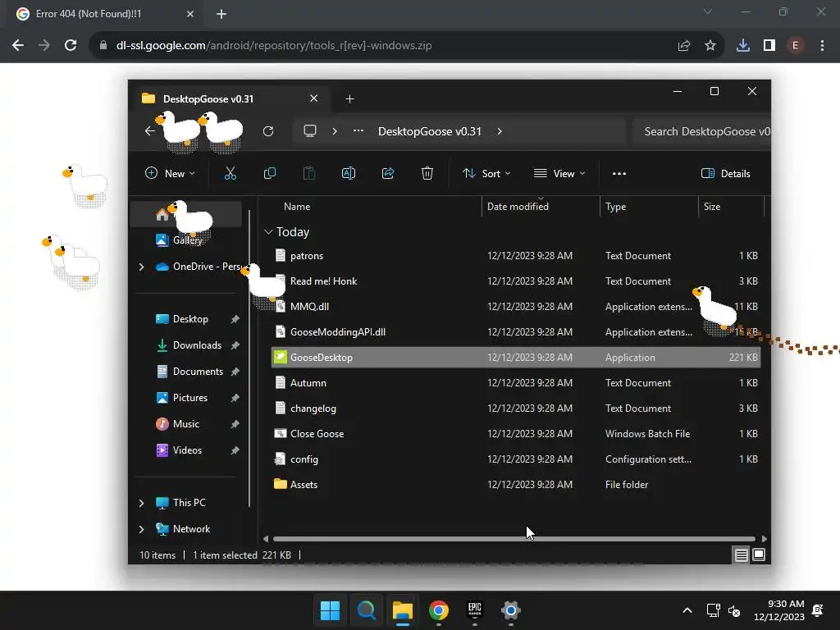Open Chrome three-dot menu
The height and width of the screenshot is (630, 840).
tap(822, 46)
